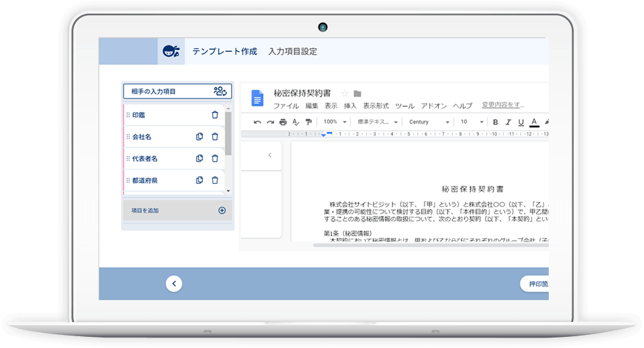Undo the last edit

point(257,122)
